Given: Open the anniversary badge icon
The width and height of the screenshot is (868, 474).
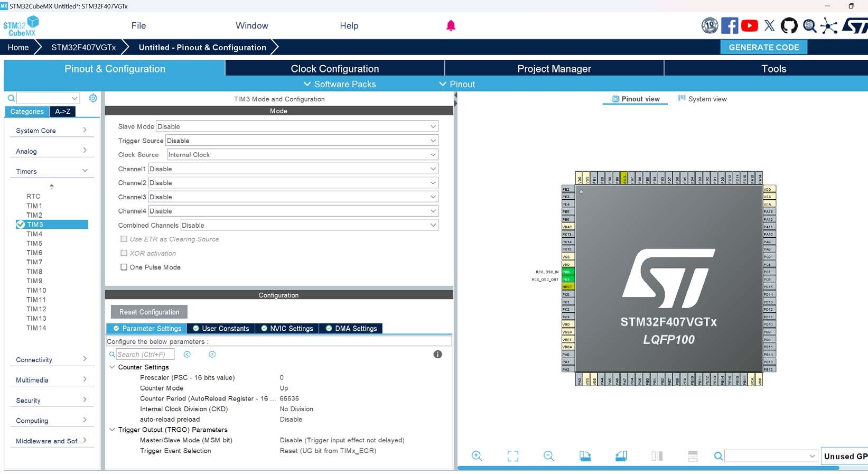Looking at the screenshot, I should 710,25.
